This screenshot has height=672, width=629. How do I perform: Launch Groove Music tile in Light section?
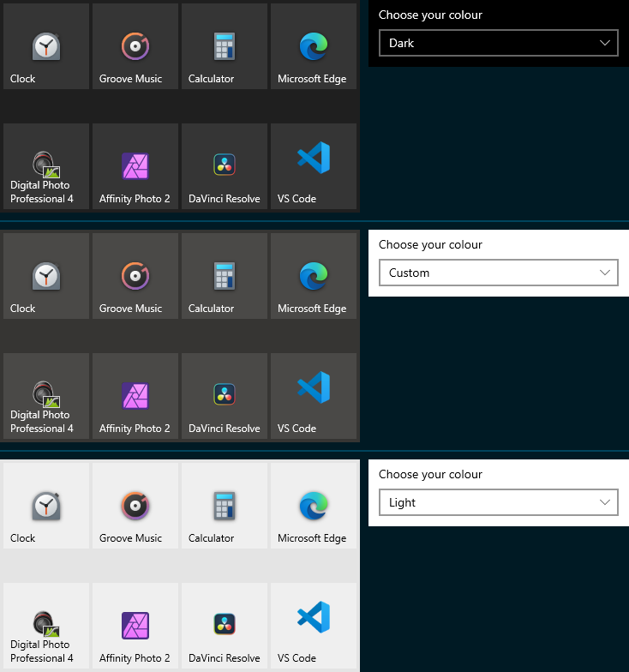pos(135,506)
